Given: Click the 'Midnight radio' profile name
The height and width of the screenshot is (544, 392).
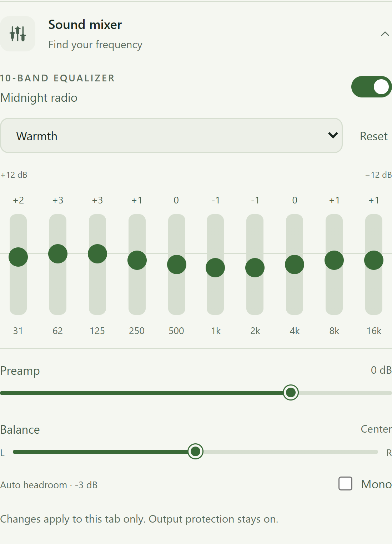Looking at the screenshot, I should point(39,97).
